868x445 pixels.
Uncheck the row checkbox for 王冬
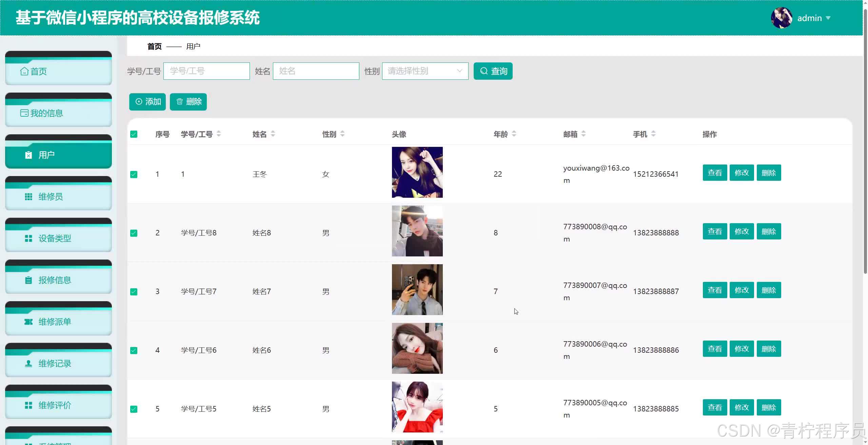134,174
